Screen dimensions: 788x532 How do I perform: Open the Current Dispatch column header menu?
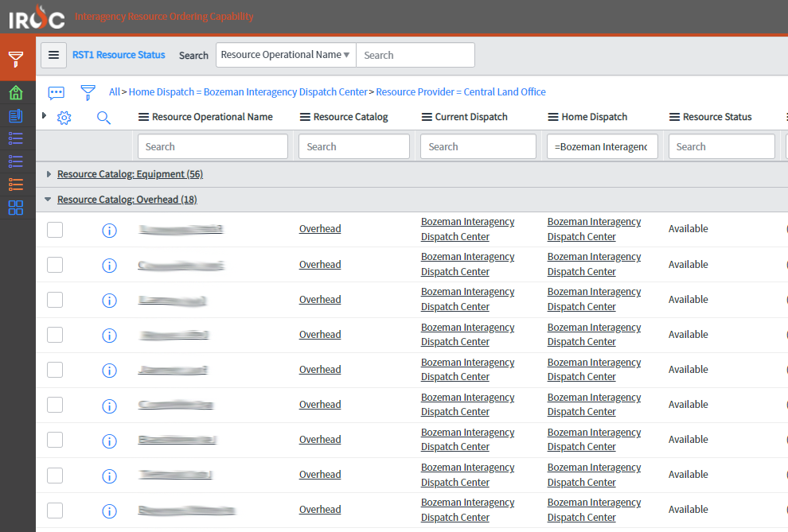point(427,117)
